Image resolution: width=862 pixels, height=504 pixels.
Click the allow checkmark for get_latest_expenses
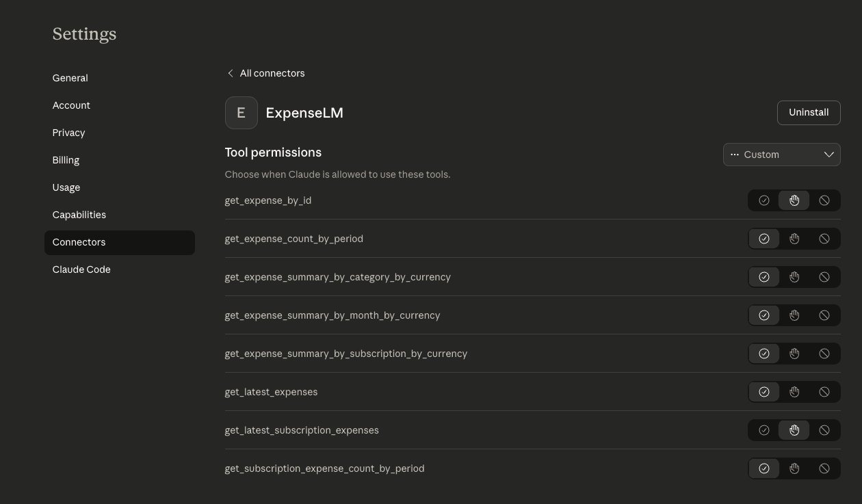click(x=764, y=392)
